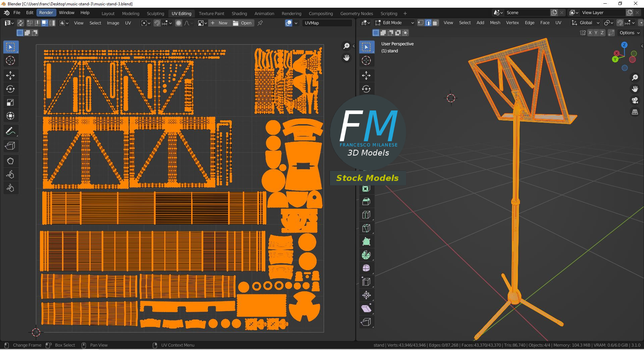Open the Render menu
Screen dimensions: 644x350
click(x=46, y=12)
